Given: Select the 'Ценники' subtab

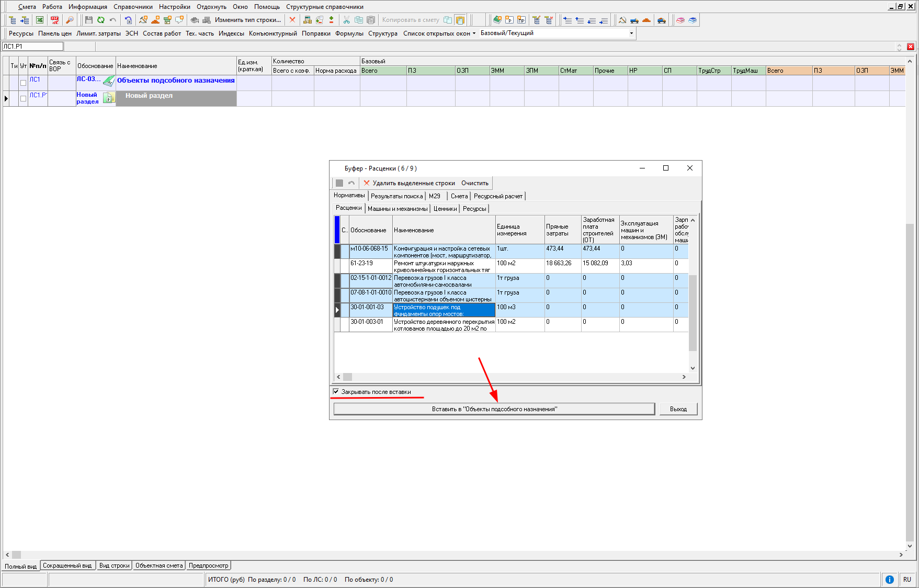Looking at the screenshot, I should point(445,209).
